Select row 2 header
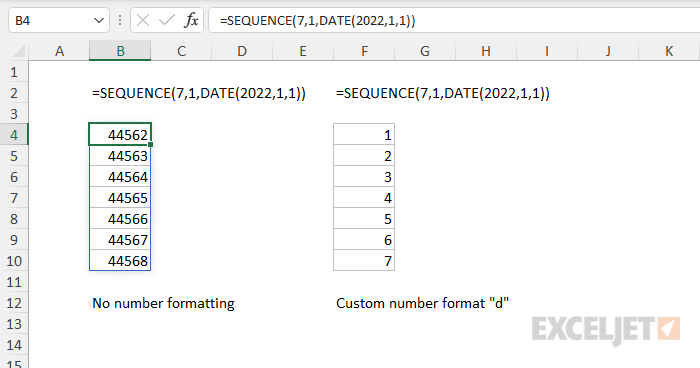Viewport: 700px width, 368px height. [14, 93]
